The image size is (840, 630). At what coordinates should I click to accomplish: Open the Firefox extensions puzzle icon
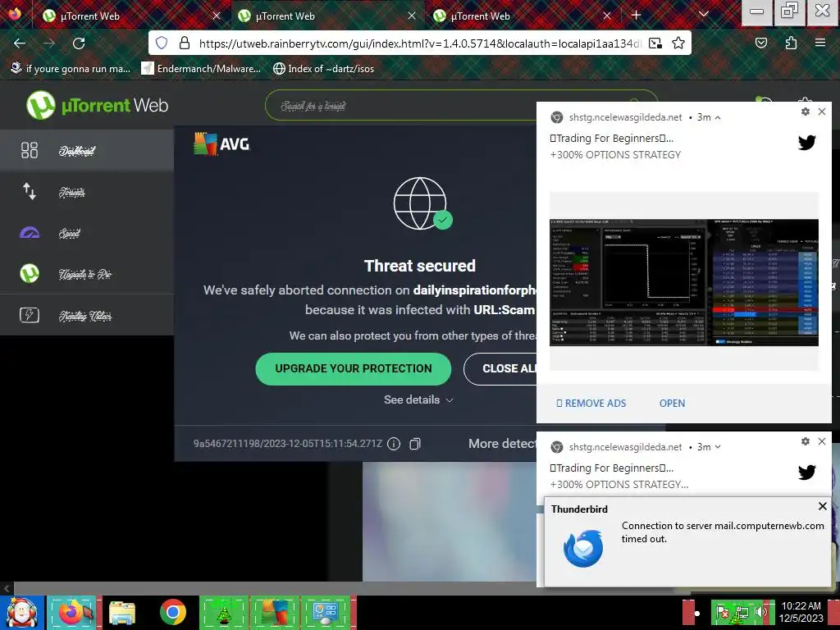point(792,43)
